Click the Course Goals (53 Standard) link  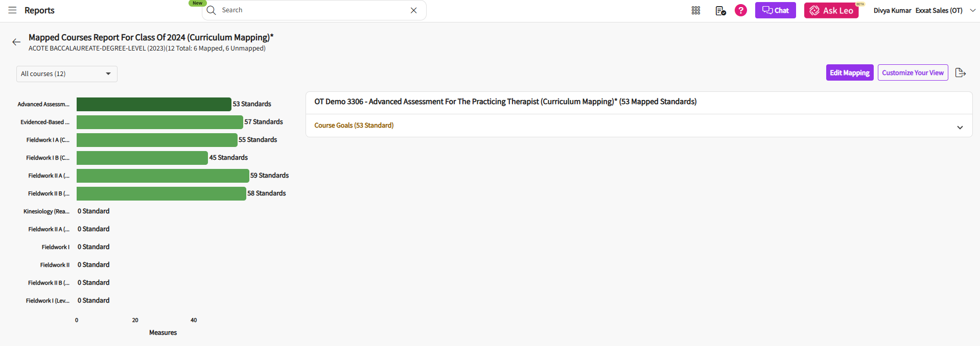[x=354, y=126]
